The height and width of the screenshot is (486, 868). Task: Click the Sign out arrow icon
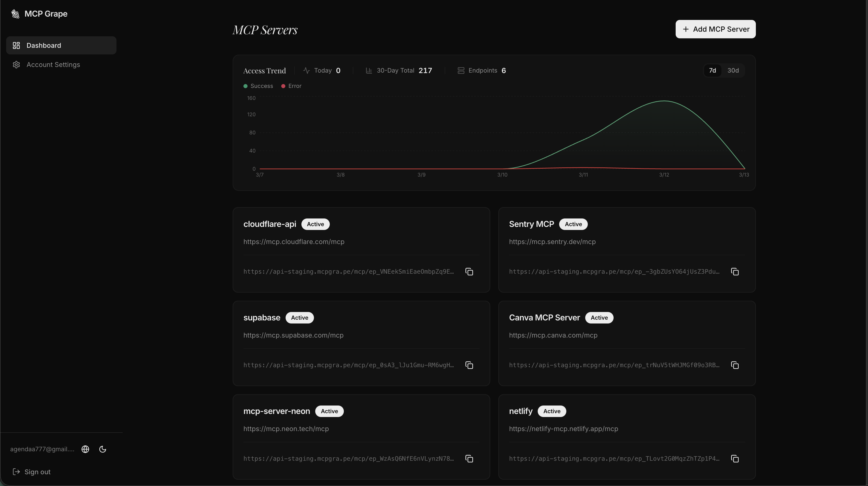click(17, 471)
